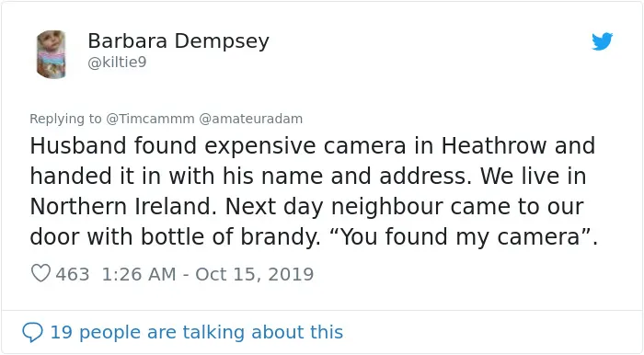This screenshot has width=644, height=355.
Task: Open the Barbara Dempsey display name
Action: point(178,41)
